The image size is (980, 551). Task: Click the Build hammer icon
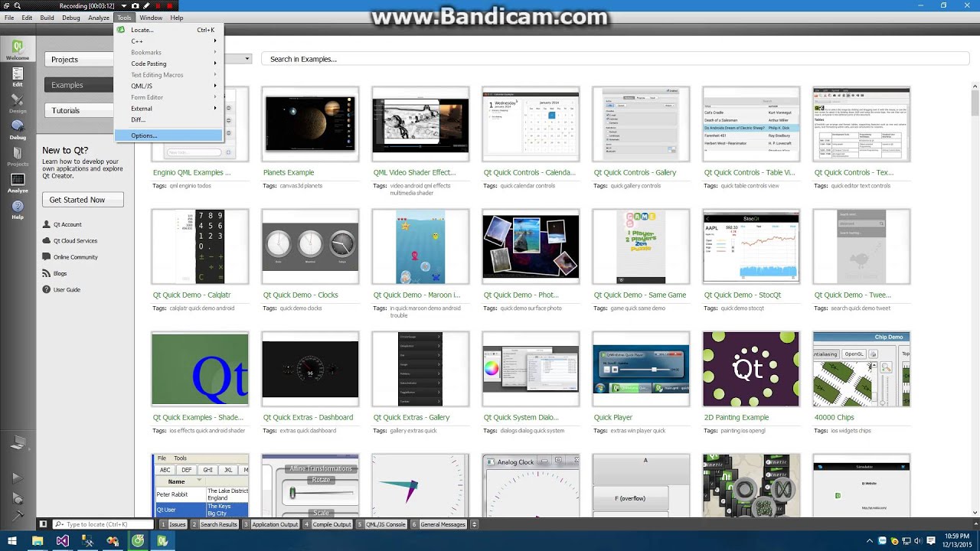click(17, 516)
